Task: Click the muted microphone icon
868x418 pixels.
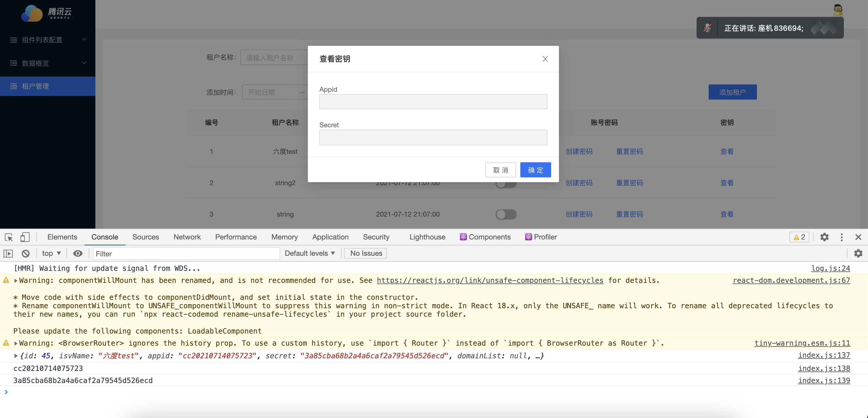Action: coord(707,28)
